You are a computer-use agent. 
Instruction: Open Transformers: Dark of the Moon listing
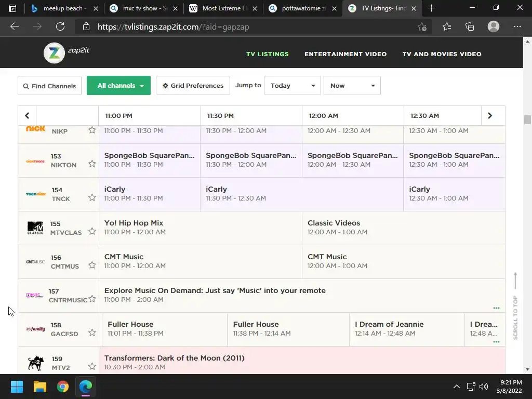coord(302,361)
